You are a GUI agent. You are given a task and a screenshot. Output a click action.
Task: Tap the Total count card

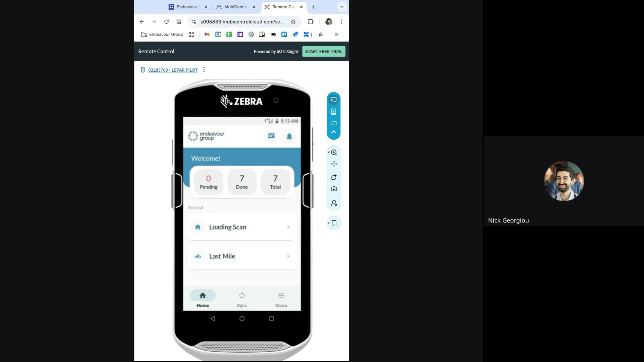(x=275, y=182)
